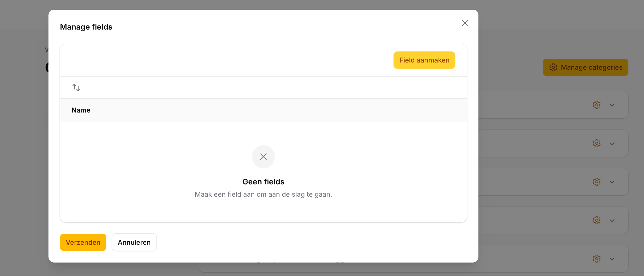Screen dimensions: 644x276
Task: Expand the second category row chevron
Action: point(612,144)
